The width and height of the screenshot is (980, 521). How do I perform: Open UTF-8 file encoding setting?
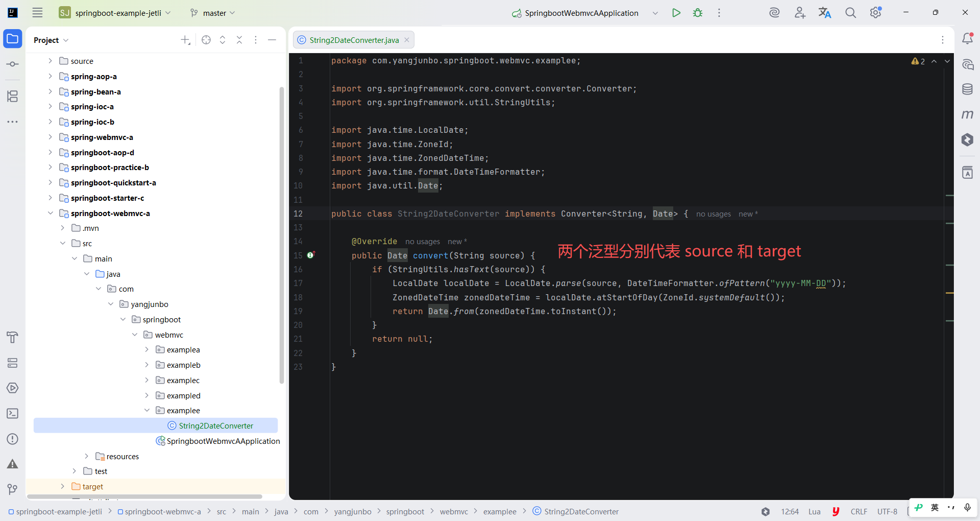pos(887,511)
